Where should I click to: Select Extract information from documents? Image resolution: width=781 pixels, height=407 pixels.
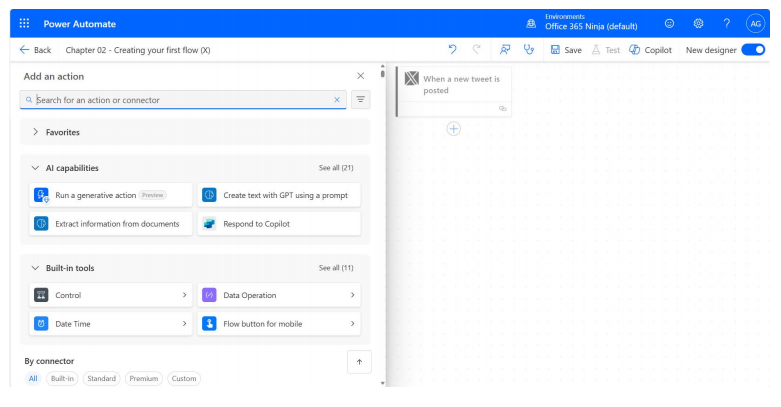tap(111, 224)
